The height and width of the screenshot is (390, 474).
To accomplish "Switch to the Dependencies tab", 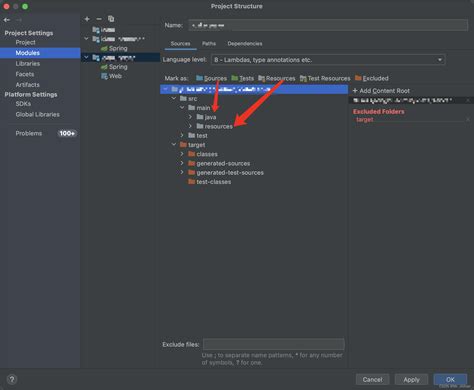I will pos(245,44).
